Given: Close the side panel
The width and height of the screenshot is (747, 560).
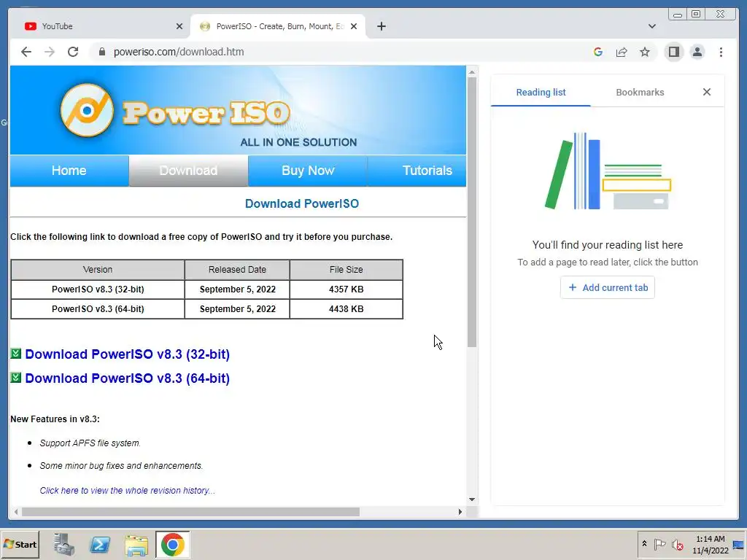Looking at the screenshot, I should (x=707, y=92).
